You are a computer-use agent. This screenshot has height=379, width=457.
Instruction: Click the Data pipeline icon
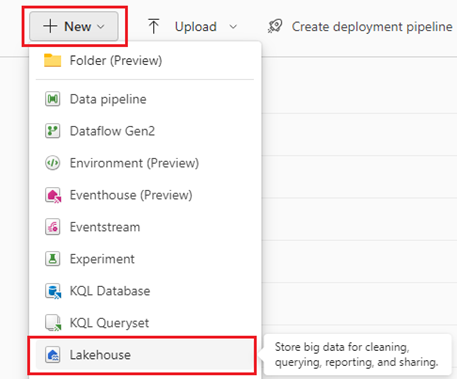(52, 99)
